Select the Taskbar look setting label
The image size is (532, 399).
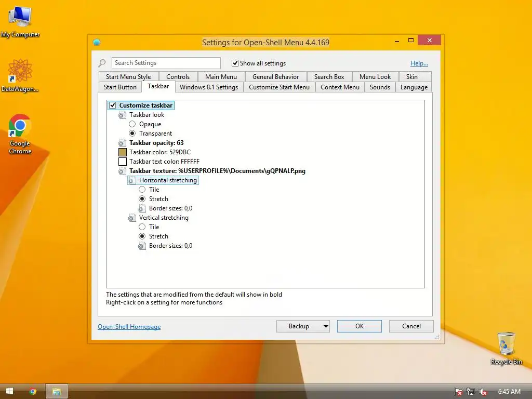[x=147, y=115]
